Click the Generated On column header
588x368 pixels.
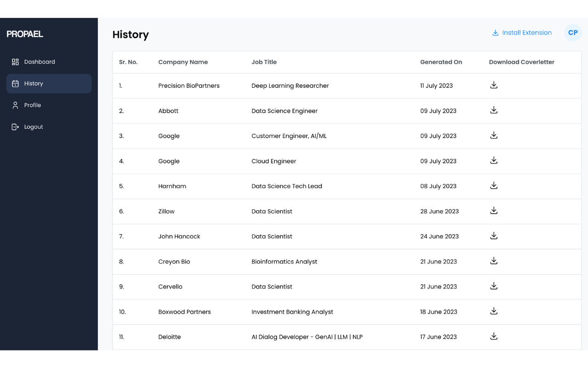(441, 62)
